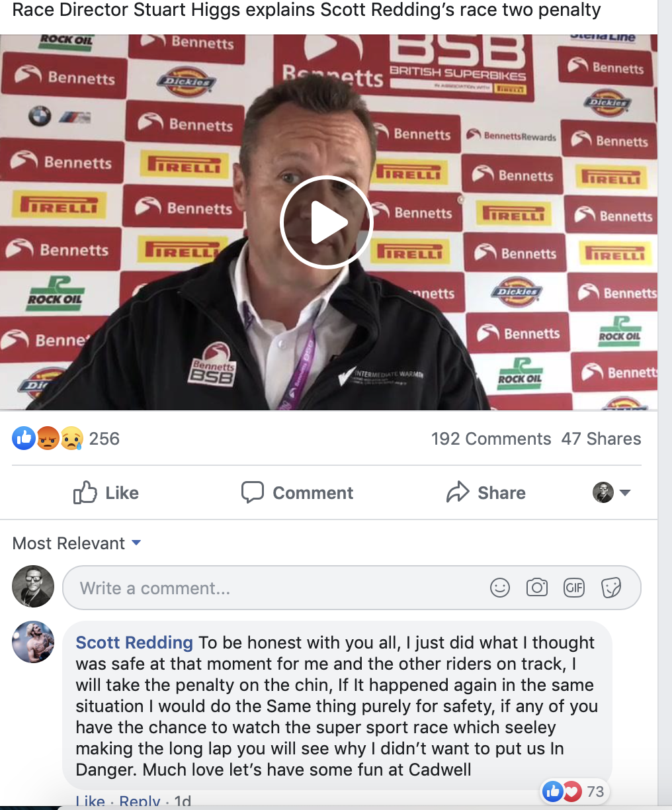Open the Comment box via Comment button
Image resolution: width=672 pixels, height=810 pixels.
(297, 492)
